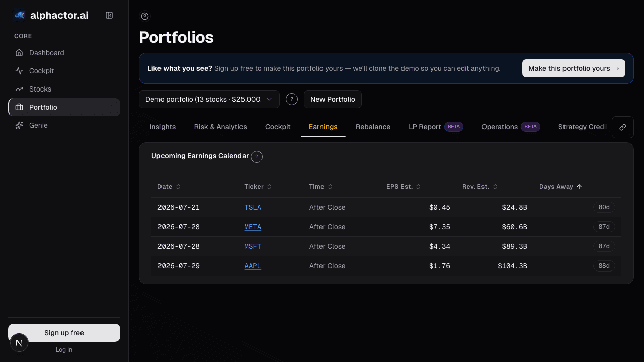Switch to the Rebalance tab

(373, 127)
